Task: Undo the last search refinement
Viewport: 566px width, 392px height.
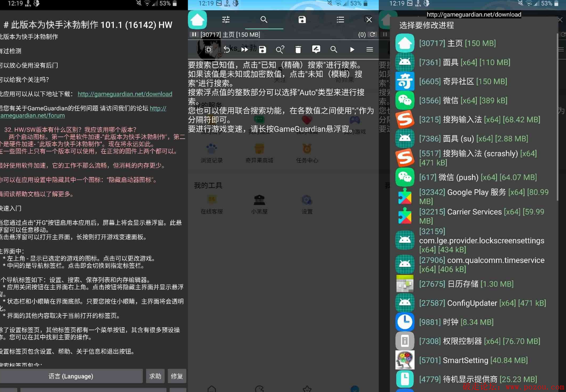Action: tap(227, 50)
